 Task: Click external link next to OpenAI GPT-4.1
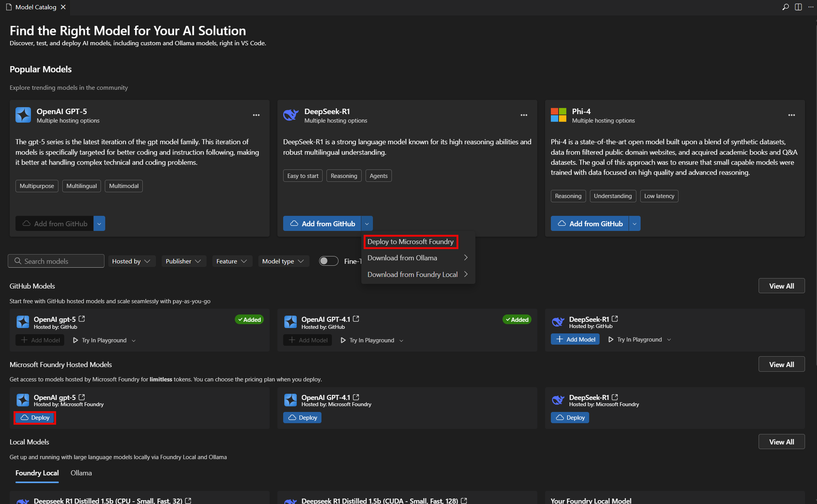(356, 319)
